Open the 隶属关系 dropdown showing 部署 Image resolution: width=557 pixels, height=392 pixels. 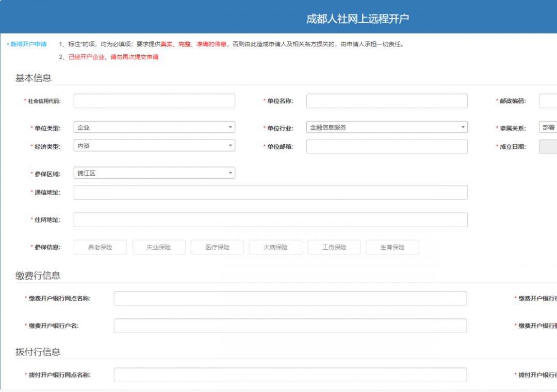pyautogui.click(x=548, y=127)
